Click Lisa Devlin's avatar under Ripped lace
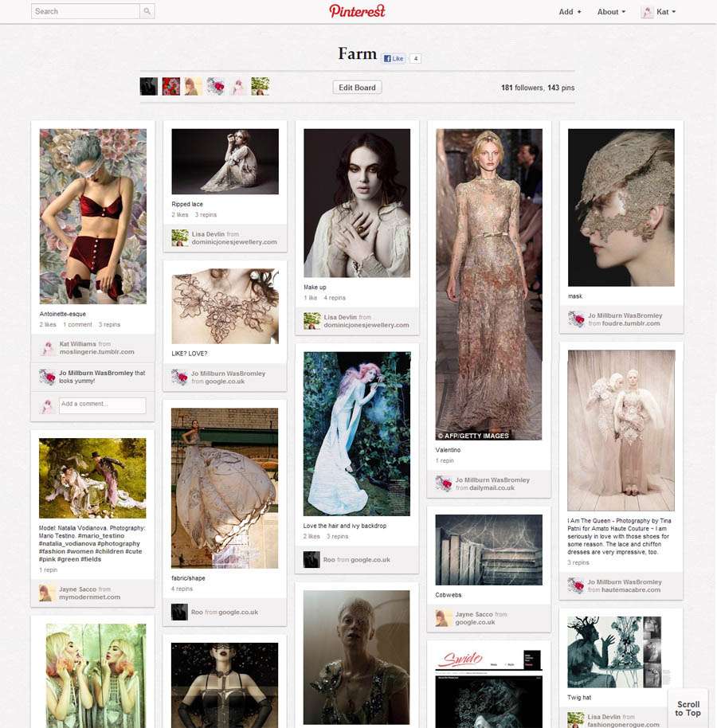 pyautogui.click(x=179, y=237)
